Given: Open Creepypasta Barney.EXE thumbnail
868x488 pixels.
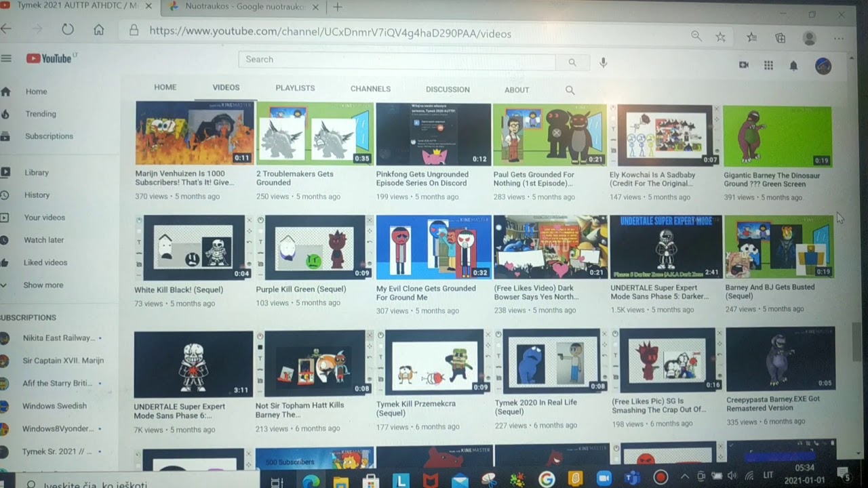Looking at the screenshot, I should tap(781, 359).
